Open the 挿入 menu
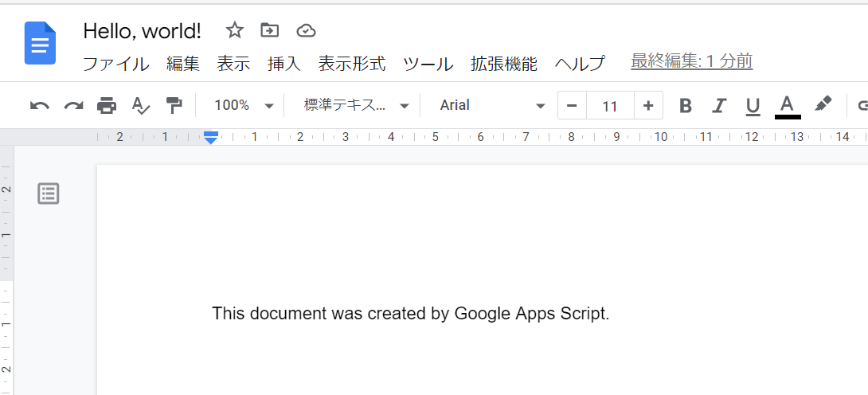 tap(284, 63)
